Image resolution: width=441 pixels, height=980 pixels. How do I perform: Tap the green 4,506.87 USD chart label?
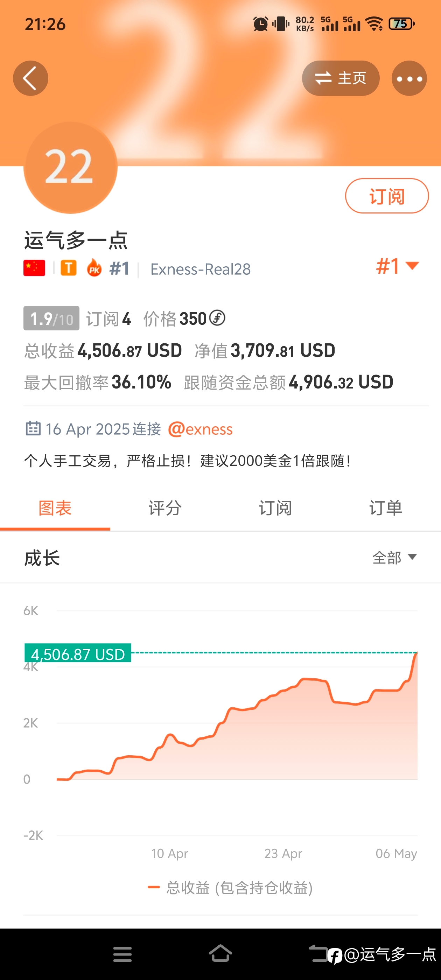[78, 653]
